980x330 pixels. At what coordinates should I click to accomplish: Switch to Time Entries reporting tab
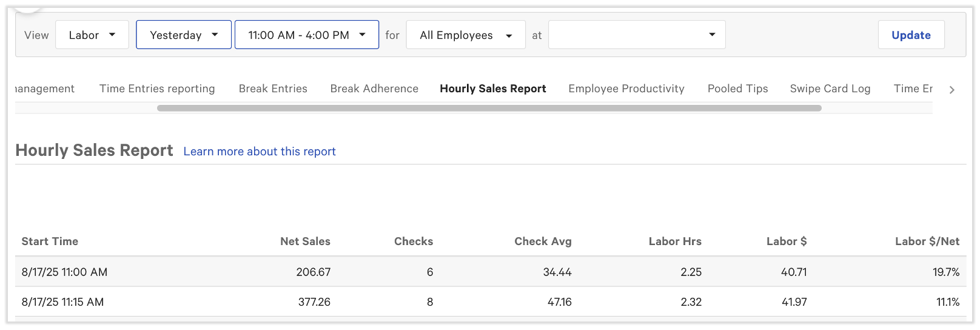pyautogui.click(x=157, y=89)
